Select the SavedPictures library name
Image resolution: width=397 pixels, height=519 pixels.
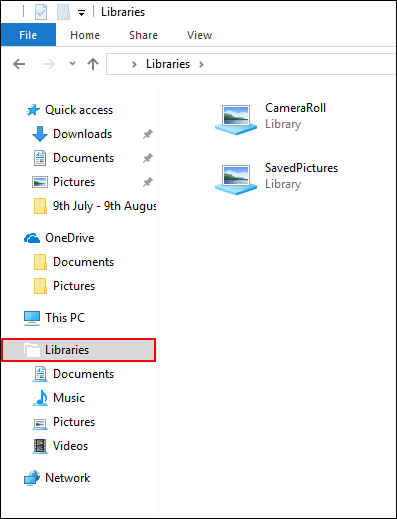click(301, 168)
